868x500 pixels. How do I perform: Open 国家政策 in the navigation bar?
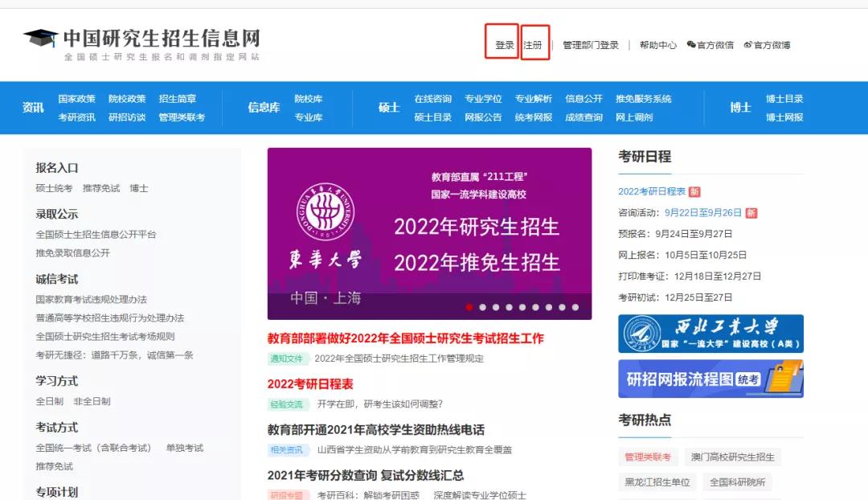(x=76, y=99)
